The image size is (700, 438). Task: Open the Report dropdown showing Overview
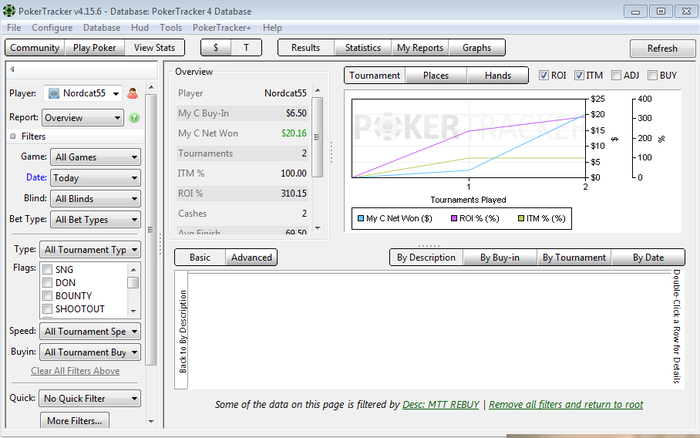83,118
